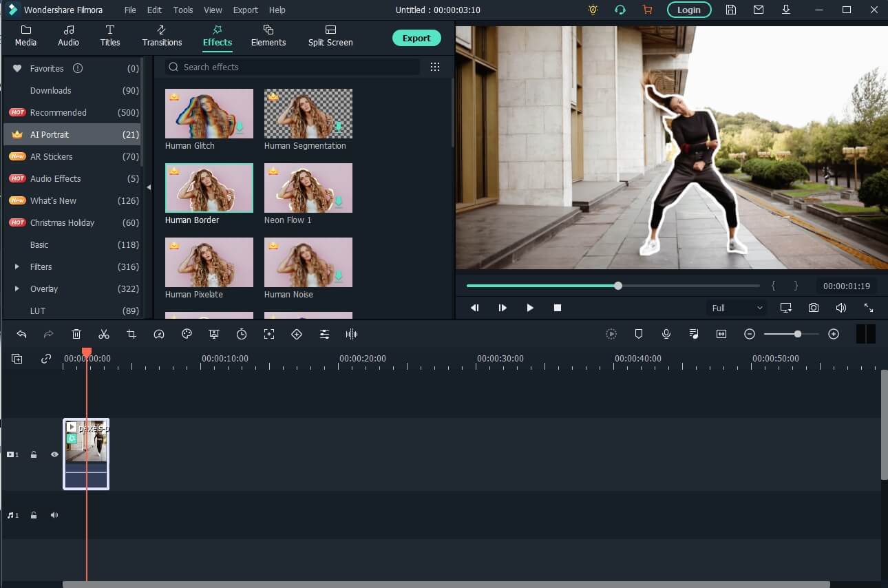Open Full preview quality dropdown
888x588 pixels.
pyautogui.click(x=737, y=308)
